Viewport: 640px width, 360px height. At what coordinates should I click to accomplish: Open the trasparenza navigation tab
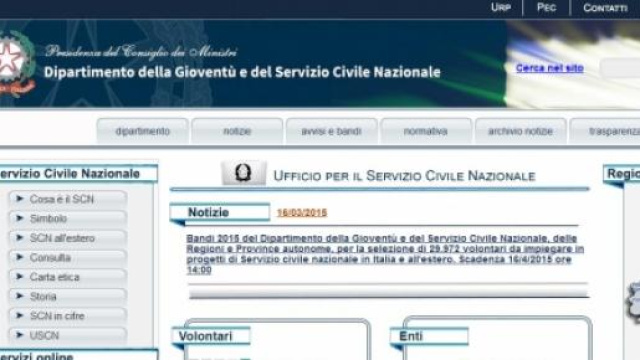click(x=605, y=131)
